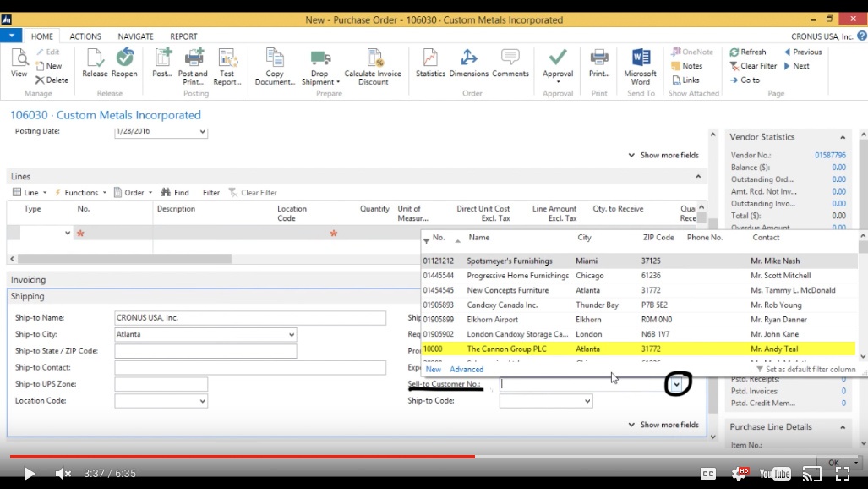
Task: Print the purchase order
Action: (x=599, y=63)
